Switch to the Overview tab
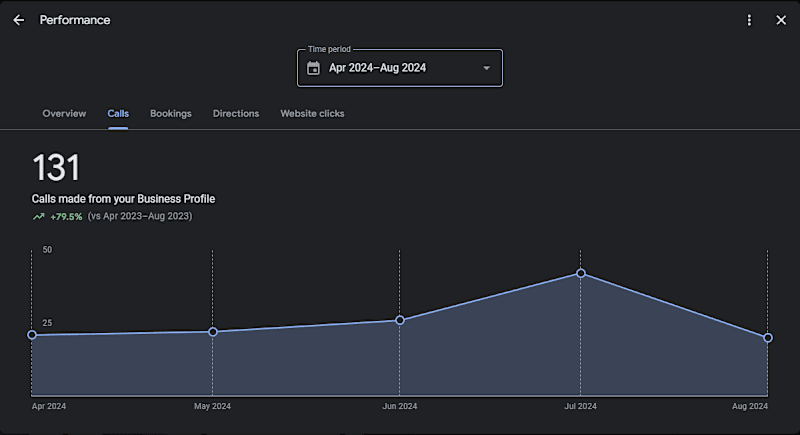This screenshot has height=435, width=800. [64, 114]
